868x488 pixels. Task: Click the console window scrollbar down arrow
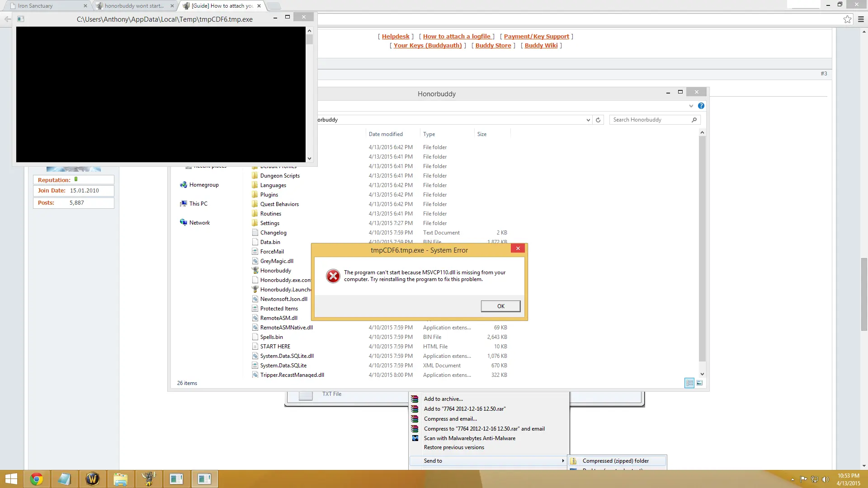click(x=309, y=159)
